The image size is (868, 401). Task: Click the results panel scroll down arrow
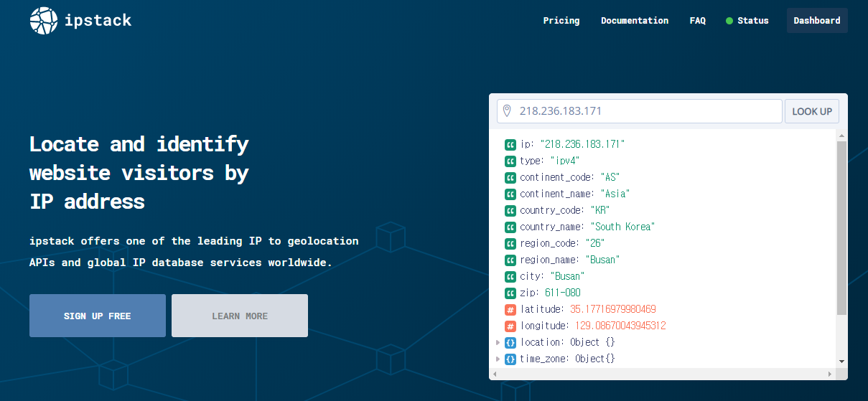pos(842,362)
